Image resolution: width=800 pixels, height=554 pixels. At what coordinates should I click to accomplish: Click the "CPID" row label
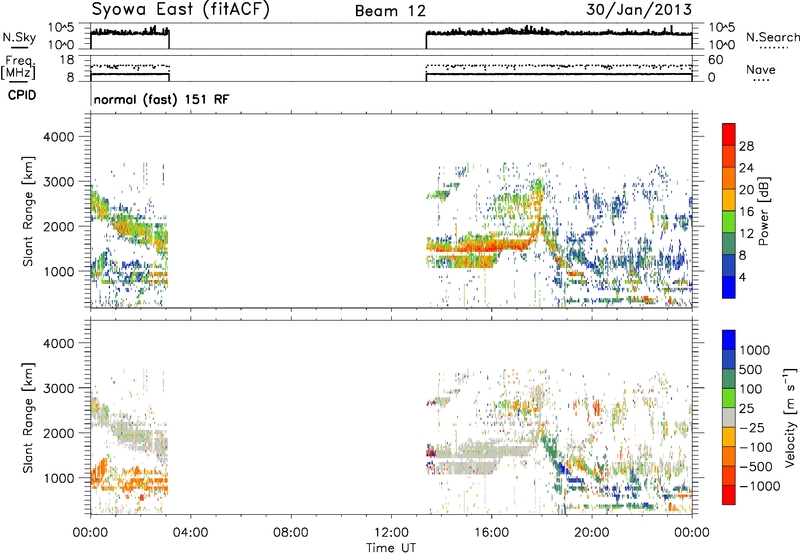click(x=22, y=95)
